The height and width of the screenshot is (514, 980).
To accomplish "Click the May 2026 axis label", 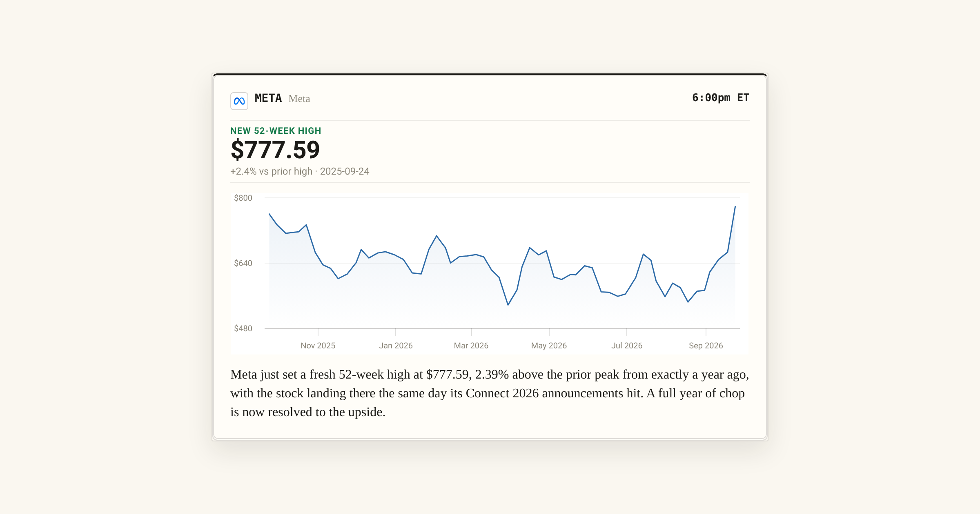I will coord(549,346).
